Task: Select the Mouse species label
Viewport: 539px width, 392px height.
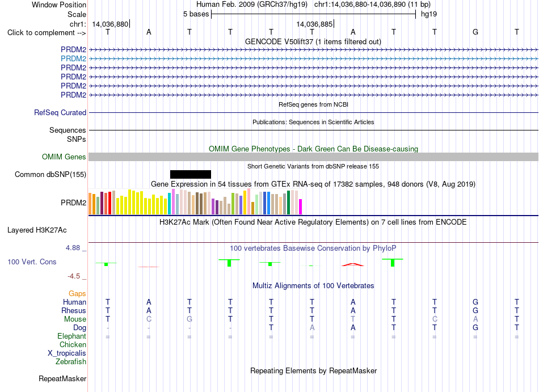Action: click(x=75, y=319)
